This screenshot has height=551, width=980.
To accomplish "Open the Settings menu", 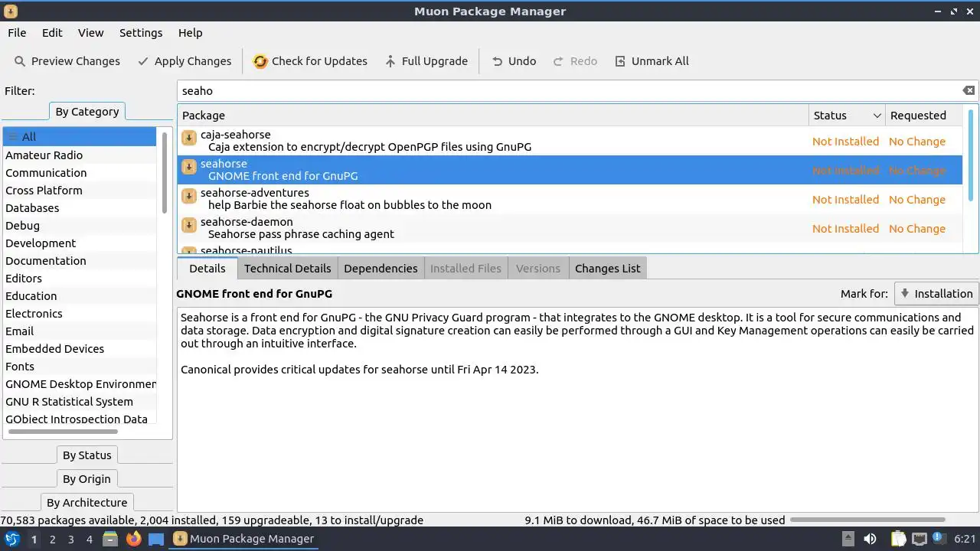I will (x=141, y=33).
